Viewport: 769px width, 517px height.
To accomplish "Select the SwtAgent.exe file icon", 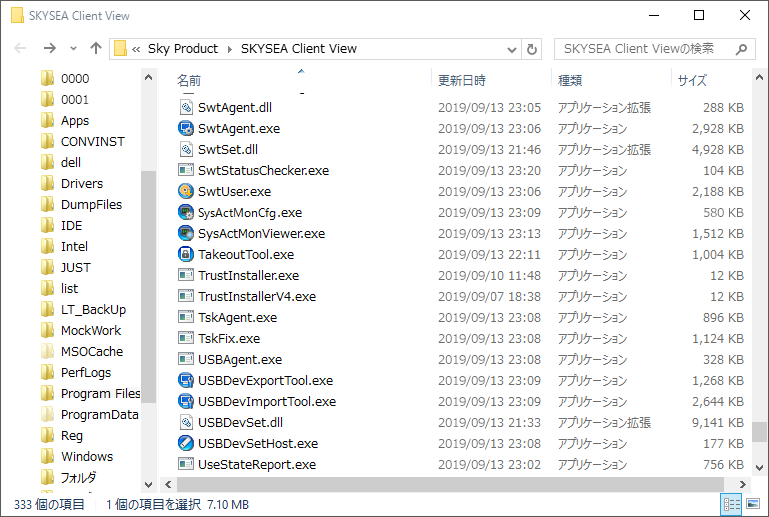I will tap(186, 129).
